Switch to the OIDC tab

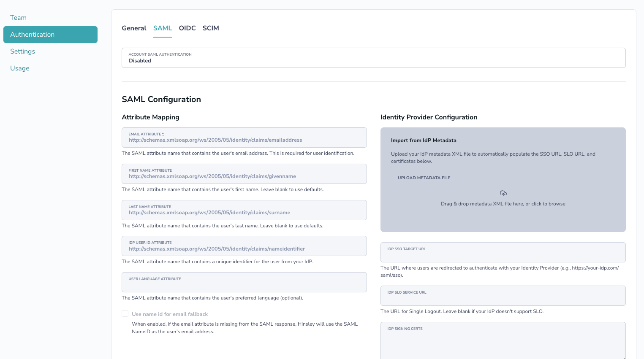[x=187, y=28]
